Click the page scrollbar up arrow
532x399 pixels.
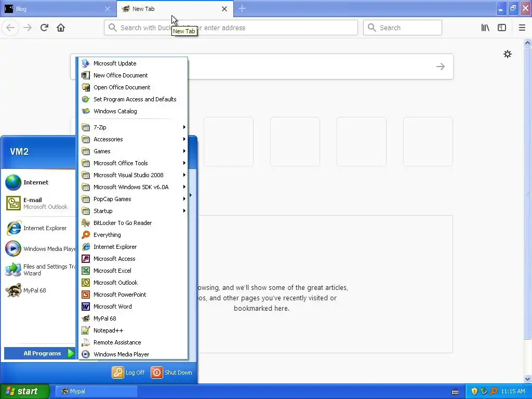[x=527, y=43]
